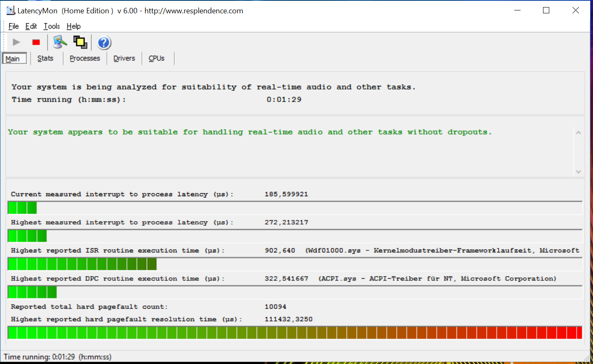View the Drivers tab
Screen dimensions: 593x364
tap(124, 58)
